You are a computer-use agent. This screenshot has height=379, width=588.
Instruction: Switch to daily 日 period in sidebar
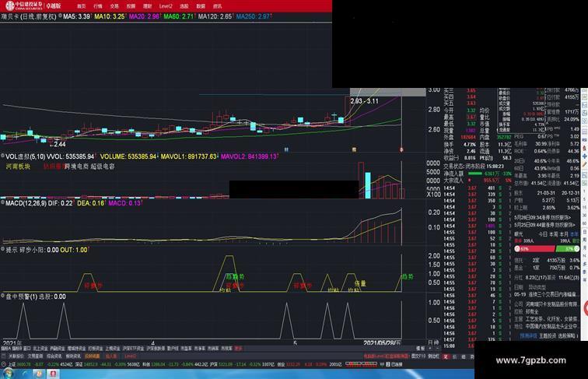pos(584,232)
